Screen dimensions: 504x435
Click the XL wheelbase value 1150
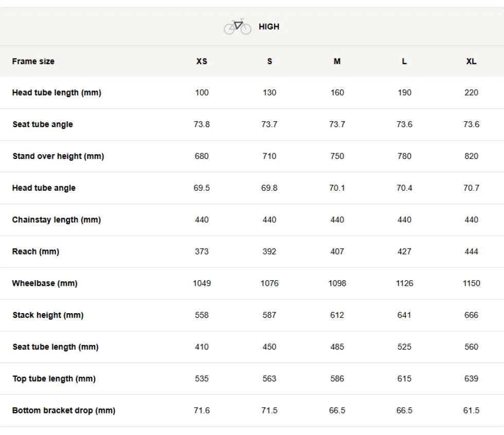472,283
